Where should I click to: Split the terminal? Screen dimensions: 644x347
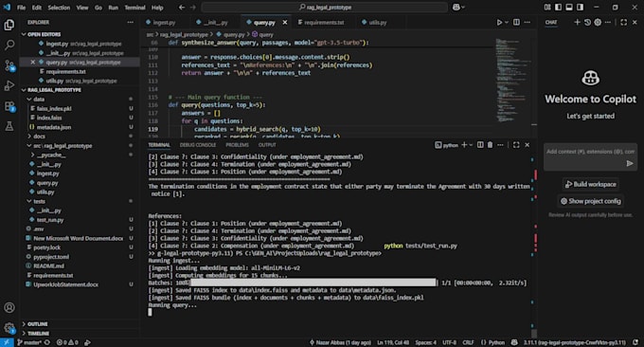tap(480, 145)
